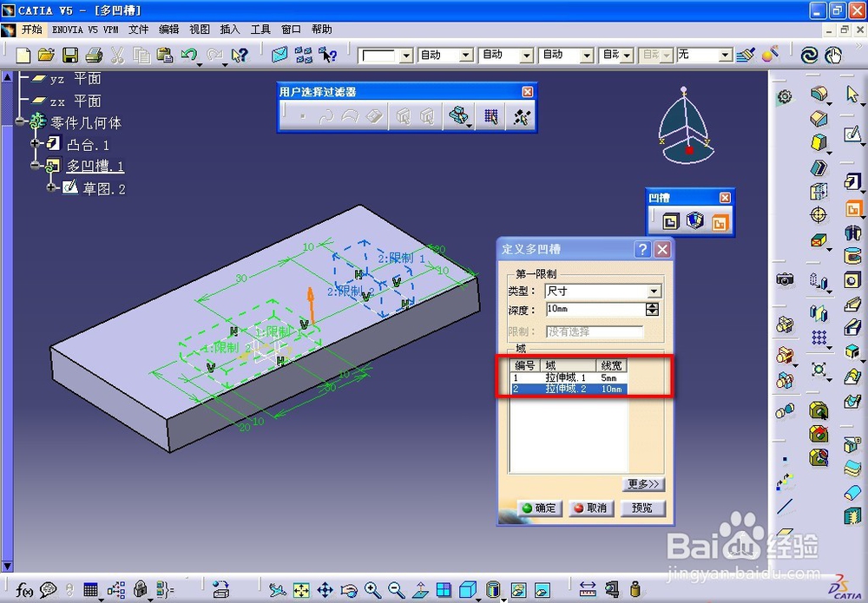Viewport: 868px width, 603px height.
Task: Click the ? help button in 定义多凹槽 dialog
Action: click(642, 250)
